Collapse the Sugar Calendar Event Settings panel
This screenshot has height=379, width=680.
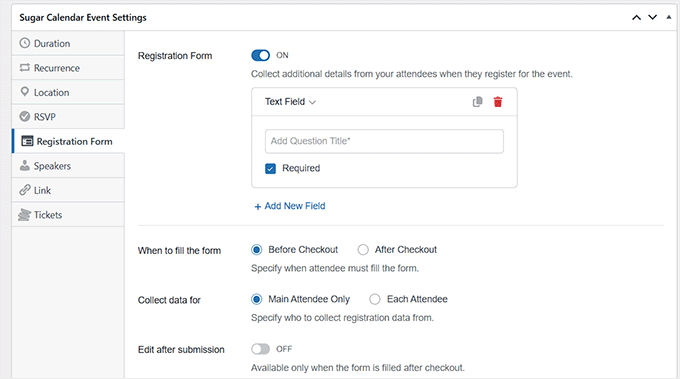click(669, 17)
